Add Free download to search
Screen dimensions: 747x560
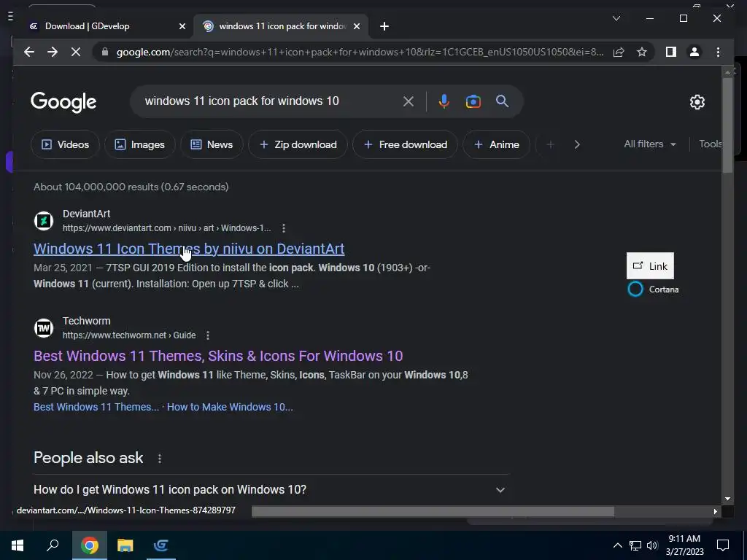[406, 144]
